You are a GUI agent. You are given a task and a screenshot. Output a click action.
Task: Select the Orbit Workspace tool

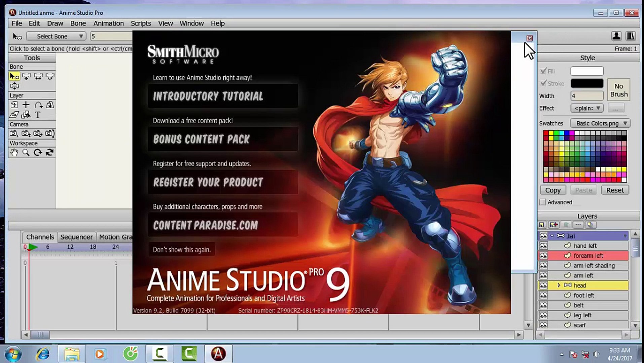50,153
